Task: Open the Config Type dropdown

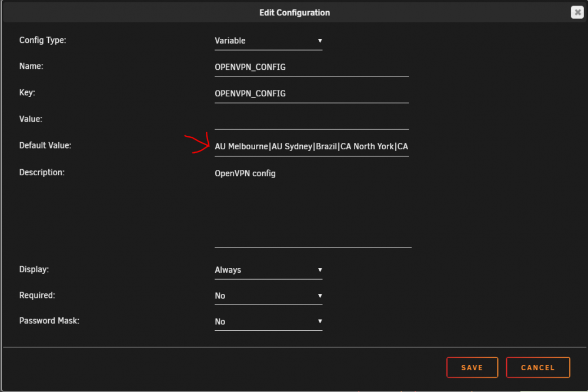Action: click(268, 41)
